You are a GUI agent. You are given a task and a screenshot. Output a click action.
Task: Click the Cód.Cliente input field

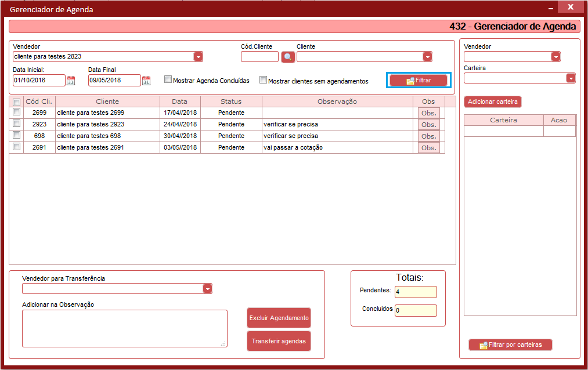pos(259,57)
